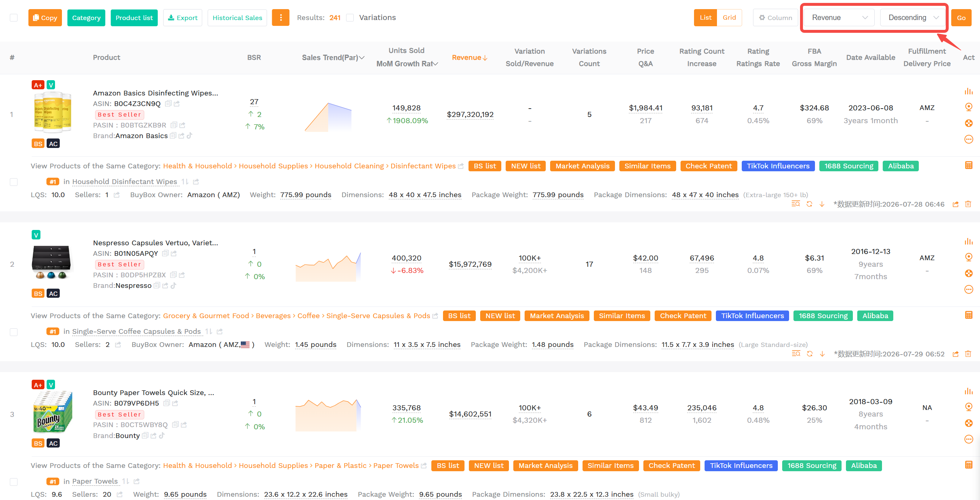Switch to List view
Viewport: 980px width, 500px height.
[705, 17]
